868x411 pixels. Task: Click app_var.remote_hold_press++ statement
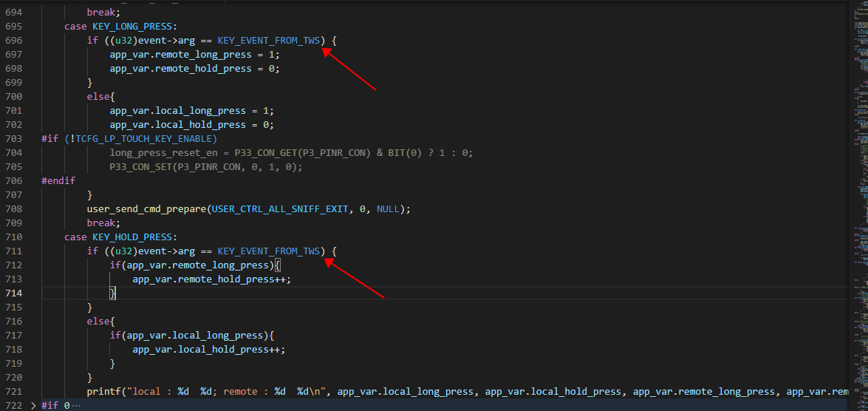212,279
